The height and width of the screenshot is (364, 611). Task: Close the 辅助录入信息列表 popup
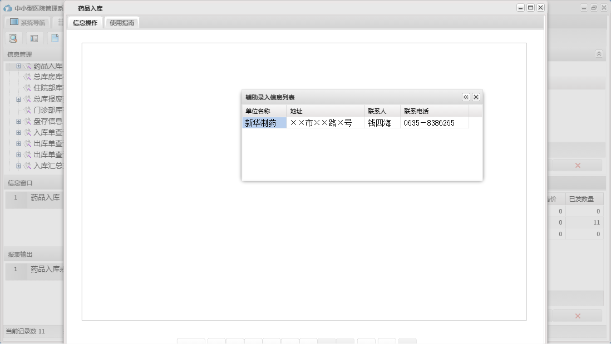pyautogui.click(x=476, y=97)
